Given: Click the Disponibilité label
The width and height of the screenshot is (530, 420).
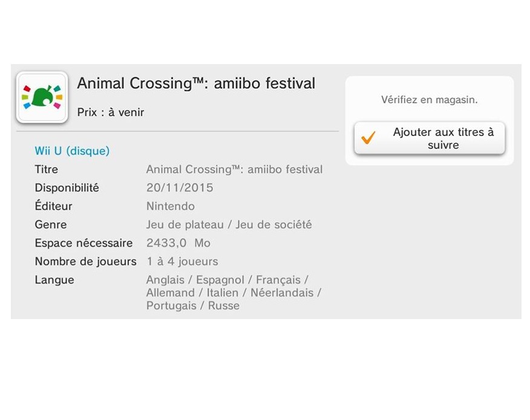Looking at the screenshot, I should 67,188.
